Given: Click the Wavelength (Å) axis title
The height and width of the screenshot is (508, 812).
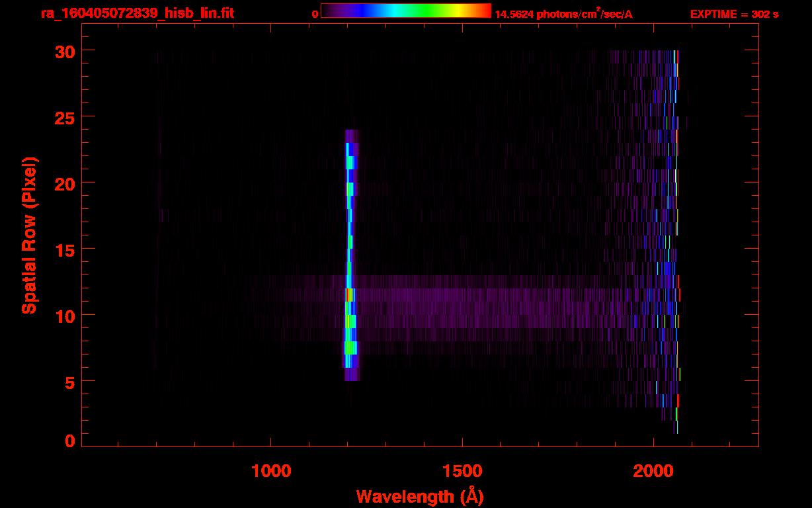Looking at the screenshot, I should 420,496.
